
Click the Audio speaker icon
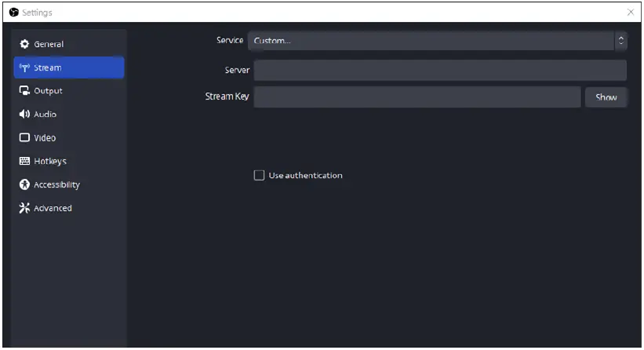click(24, 115)
